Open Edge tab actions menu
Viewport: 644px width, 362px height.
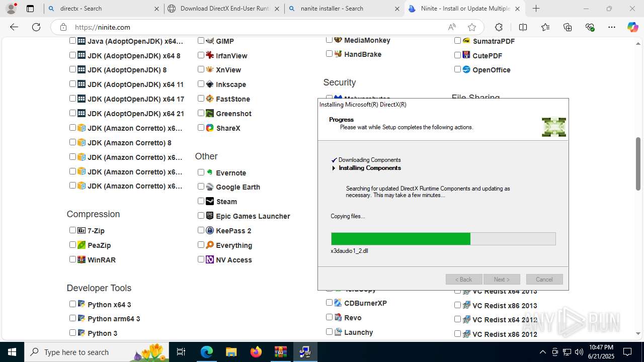click(30, 9)
